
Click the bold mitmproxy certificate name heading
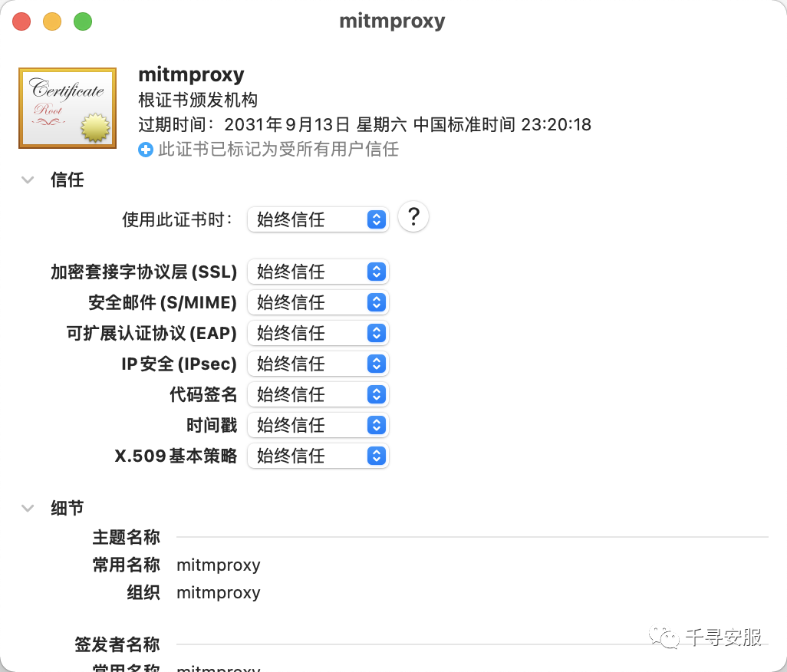coord(191,74)
